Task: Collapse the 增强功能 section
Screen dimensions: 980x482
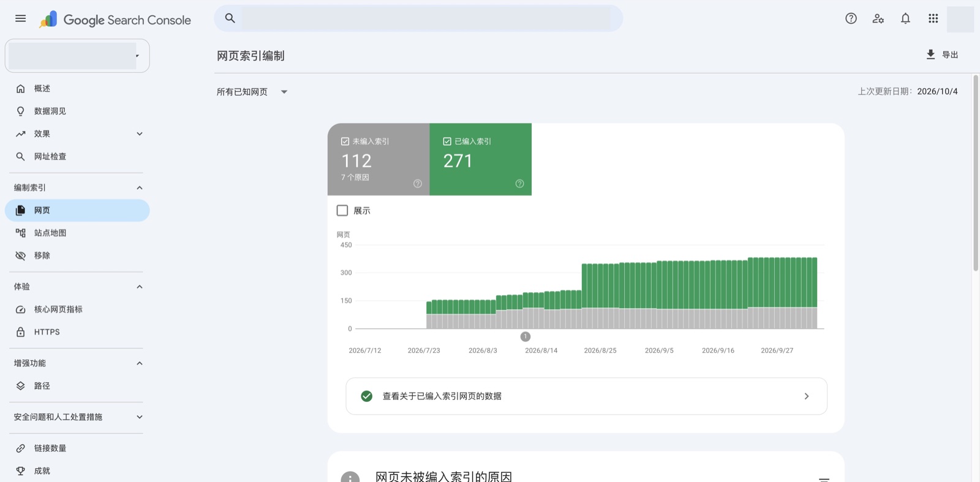Action: click(x=140, y=363)
